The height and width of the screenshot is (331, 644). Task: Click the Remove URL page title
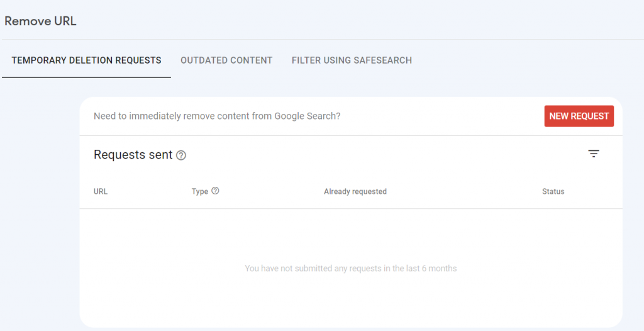pos(40,21)
